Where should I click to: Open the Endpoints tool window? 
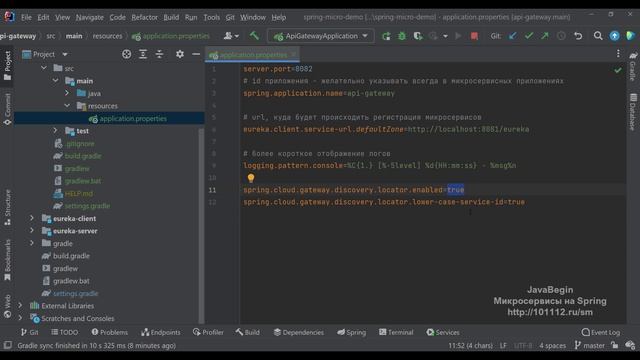click(160, 332)
